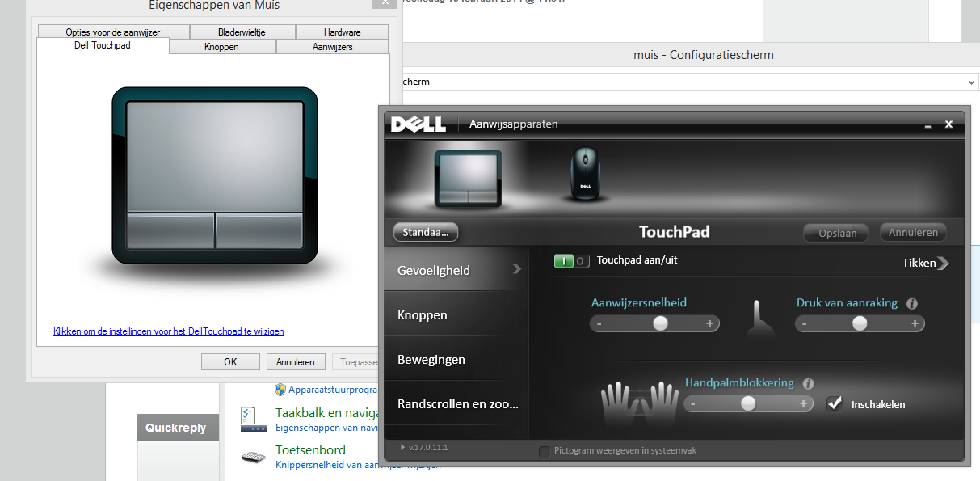Click the shield icon beside Apparaatstuurprogramma
The image size is (980, 481).
[280, 389]
